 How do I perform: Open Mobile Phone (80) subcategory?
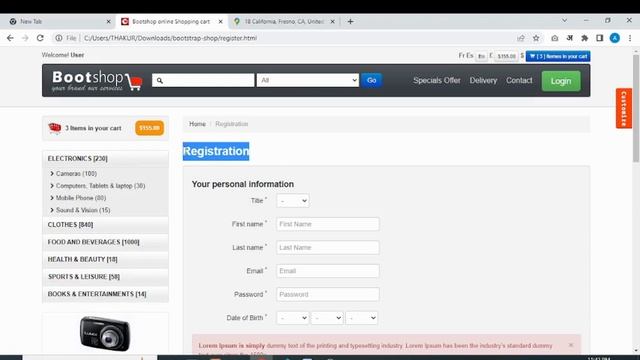80,198
